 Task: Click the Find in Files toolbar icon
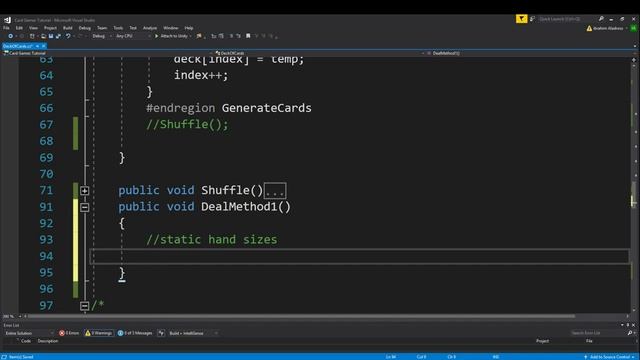199,36
